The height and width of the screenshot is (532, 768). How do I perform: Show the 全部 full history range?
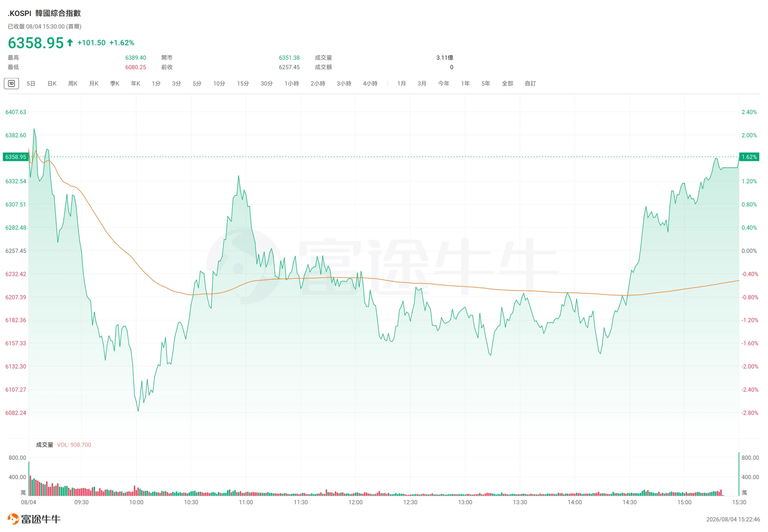click(x=508, y=84)
